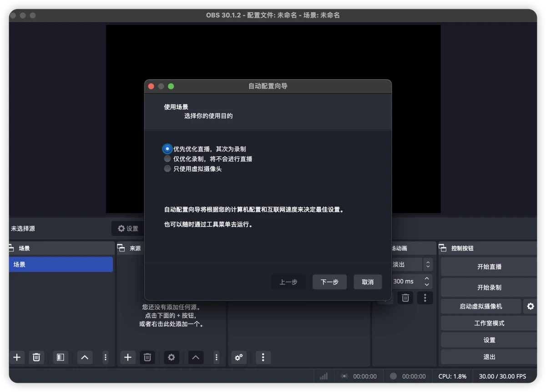Click the recording status dot icon

(394, 376)
